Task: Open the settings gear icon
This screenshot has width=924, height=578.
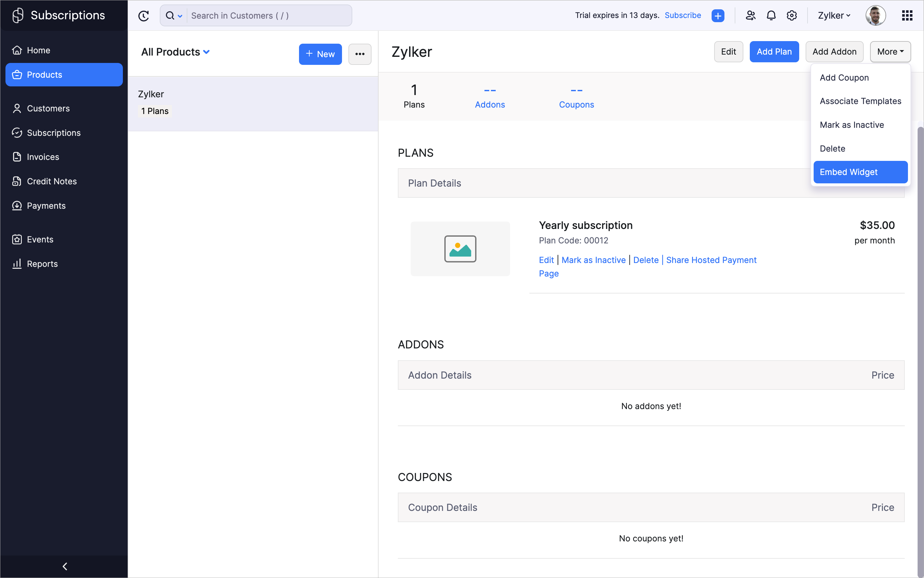Action: [792, 16]
